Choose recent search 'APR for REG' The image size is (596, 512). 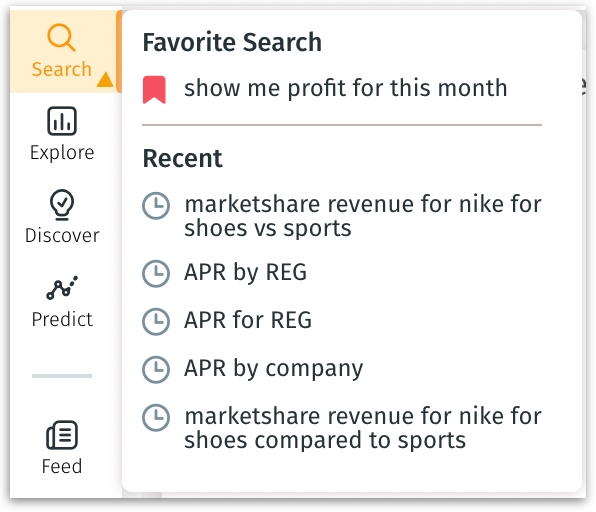(248, 320)
